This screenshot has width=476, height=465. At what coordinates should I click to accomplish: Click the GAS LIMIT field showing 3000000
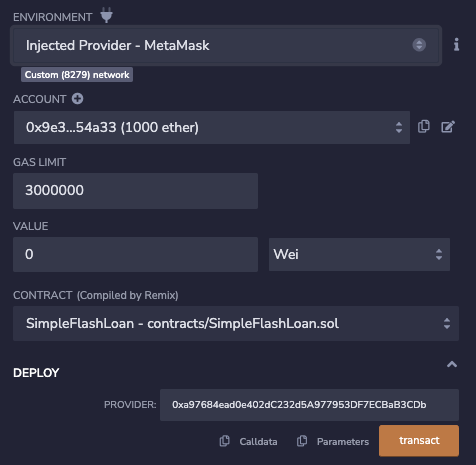click(x=135, y=191)
